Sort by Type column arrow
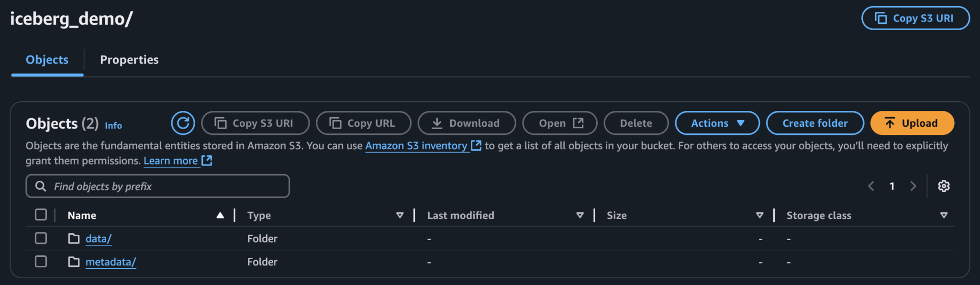The image size is (980, 285). point(400,216)
